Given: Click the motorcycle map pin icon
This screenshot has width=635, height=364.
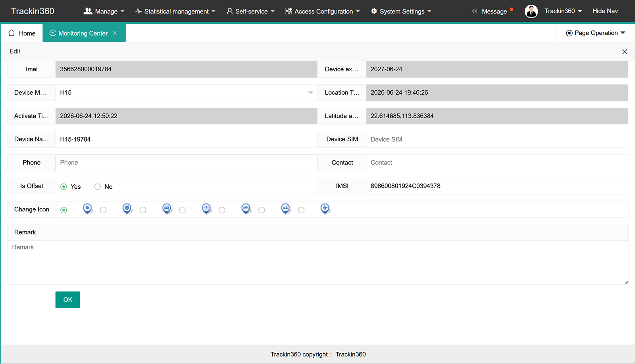Looking at the screenshot, I should (x=246, y=208).
